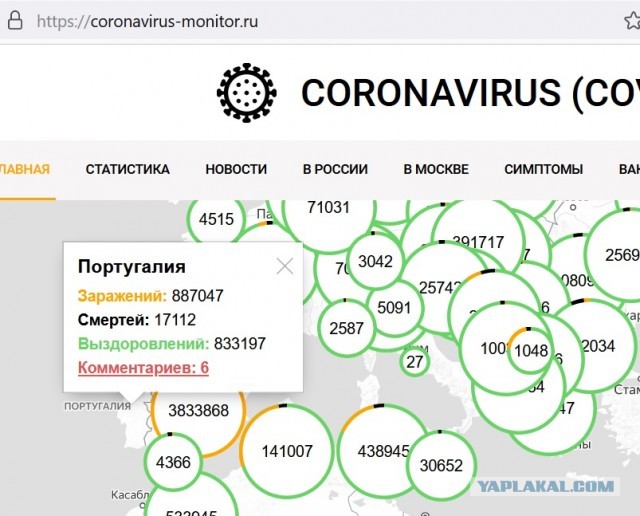Click the 1048 map marker
Viewport: 640px width, 516px height.
[x=531, y=350]
